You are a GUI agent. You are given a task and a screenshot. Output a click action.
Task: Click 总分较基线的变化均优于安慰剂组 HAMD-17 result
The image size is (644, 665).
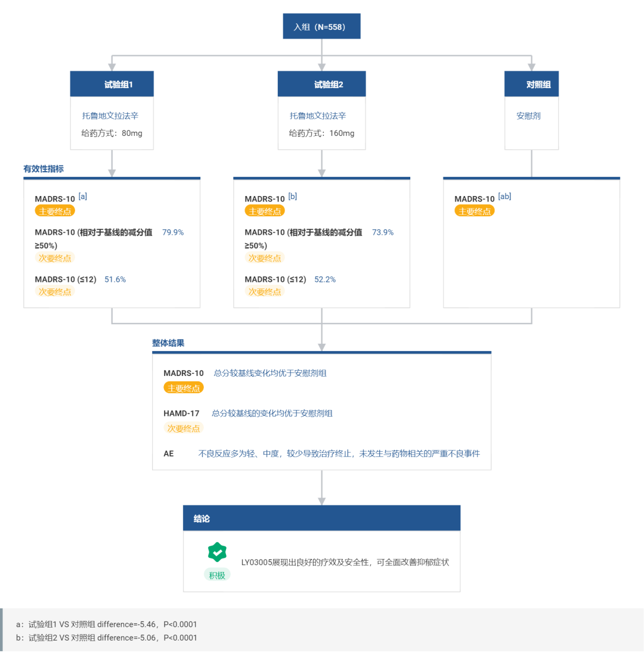(x=272, y=413)
